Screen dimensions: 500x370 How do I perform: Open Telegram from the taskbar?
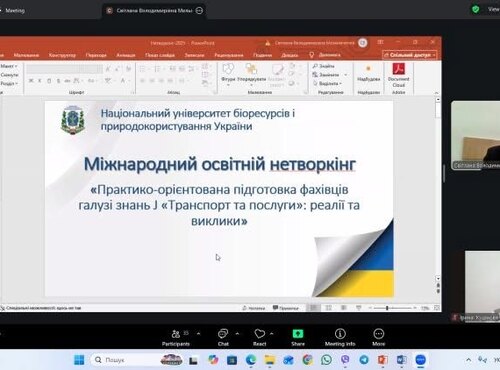[x=364, y=360]
